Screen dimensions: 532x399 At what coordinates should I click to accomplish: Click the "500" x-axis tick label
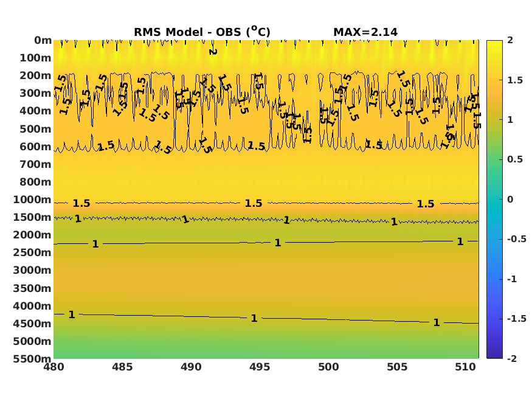[x=328, y=367]
